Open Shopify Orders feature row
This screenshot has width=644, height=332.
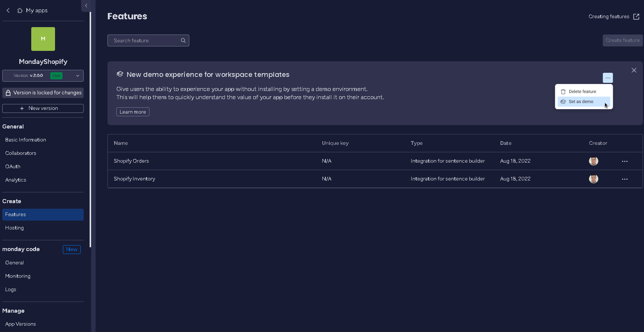375,161
